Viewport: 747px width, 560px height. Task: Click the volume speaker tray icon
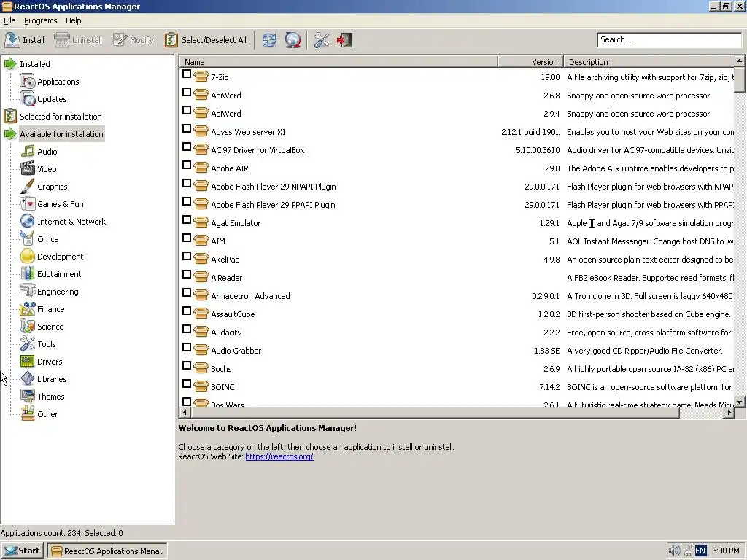673,551
